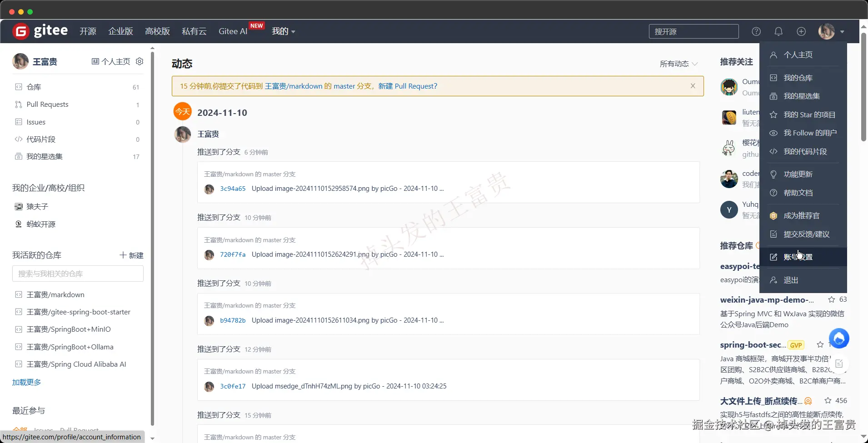This screenshot has width=868, height=443.
Task: Go to 开源 in the top navigation
Action: pos(88,31)
